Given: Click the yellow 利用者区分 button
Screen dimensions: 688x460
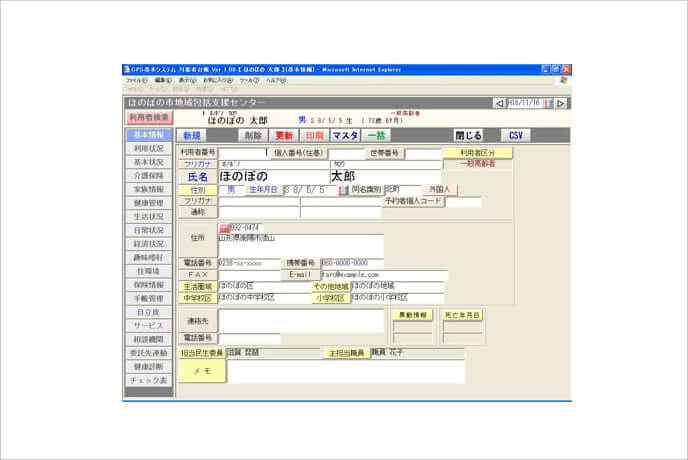Looking at the screenshot, I should coord(477,153).
